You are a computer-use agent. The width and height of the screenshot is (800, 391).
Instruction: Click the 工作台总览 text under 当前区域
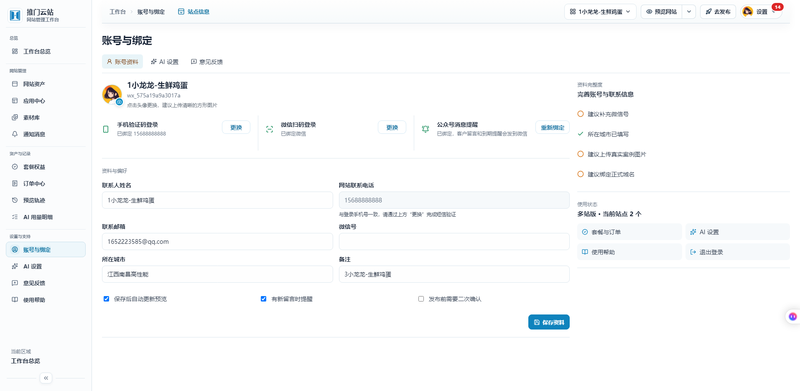point(26,361)
